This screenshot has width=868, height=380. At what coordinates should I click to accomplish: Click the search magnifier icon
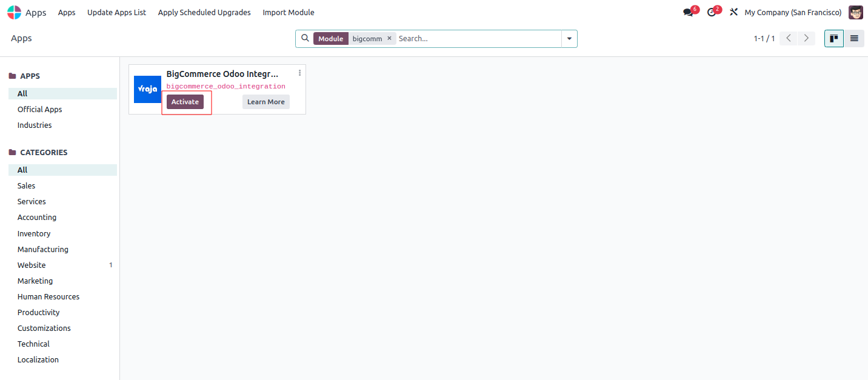305,38
